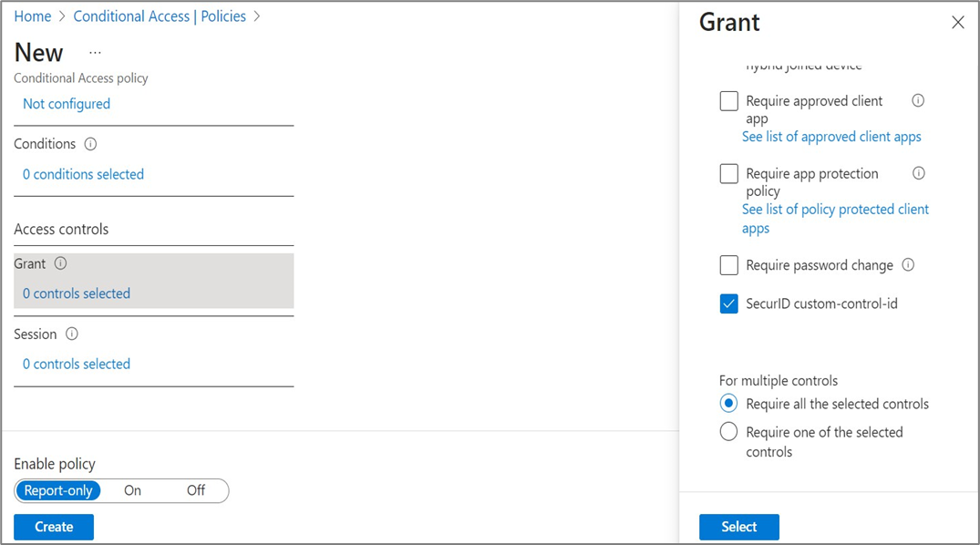Choose Require all the selected controls
The height and width of the screenshot is (545, 980).
728,404
